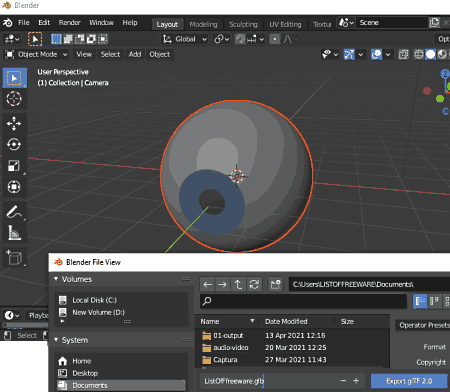Screen dimensions: 450x392
Task: Select the Select Box tool in toolbar
Action: (14, 78)
